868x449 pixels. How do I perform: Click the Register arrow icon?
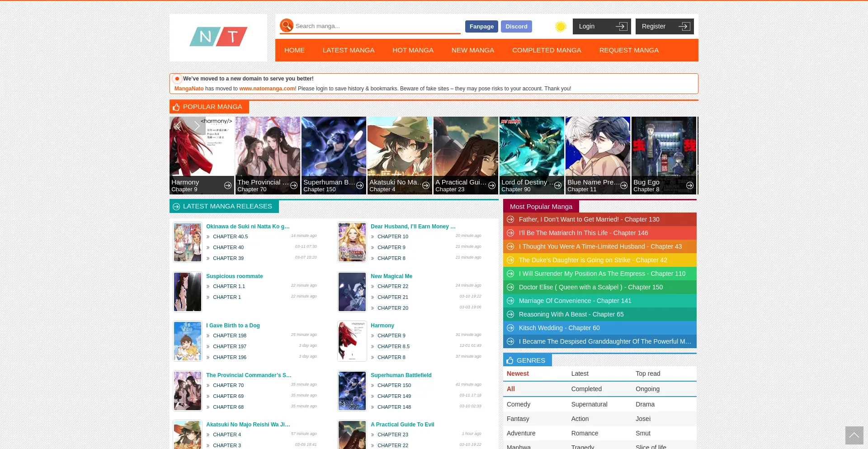coord(684,26)
